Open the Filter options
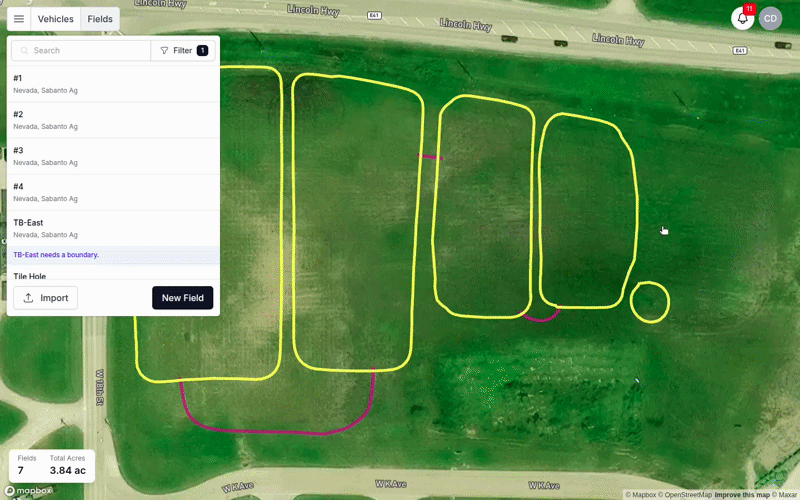The image size is (800, 500). (183, 50)
